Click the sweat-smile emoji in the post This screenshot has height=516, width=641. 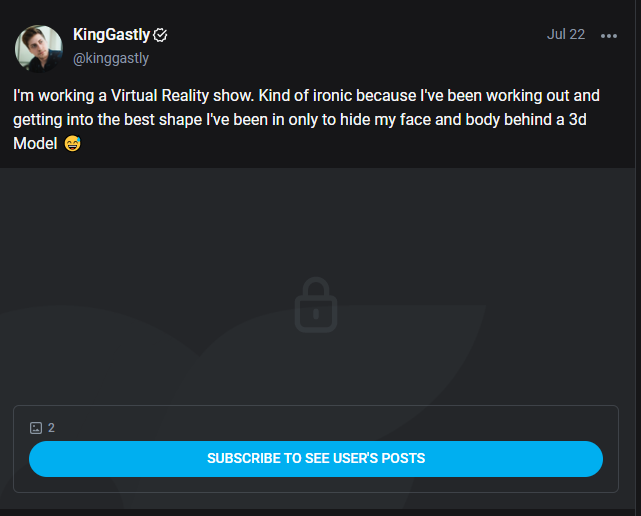pos(72,144)
